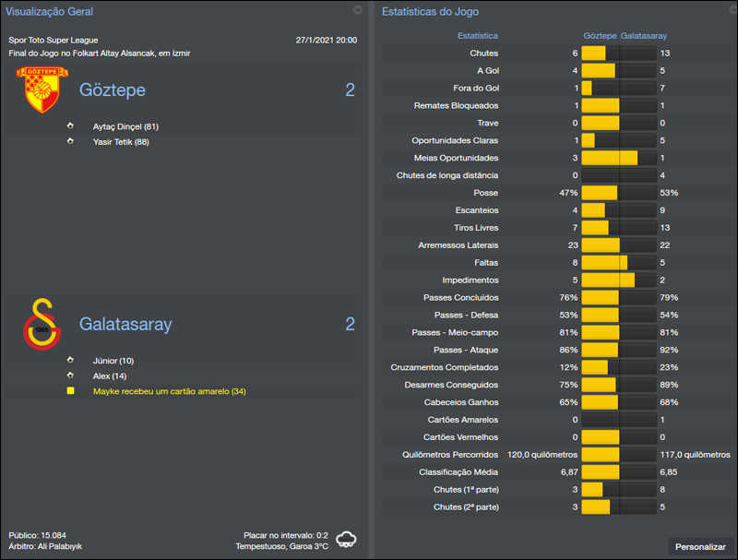Click the stormy weather icon
The width and height of the screenshot is (738, 560).
coord(344,541)
